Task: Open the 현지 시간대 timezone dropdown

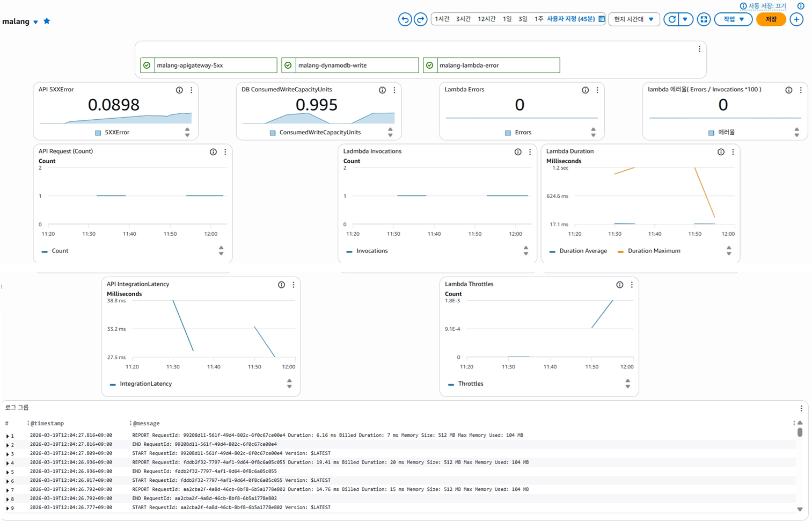Action: tap(634, 18)
